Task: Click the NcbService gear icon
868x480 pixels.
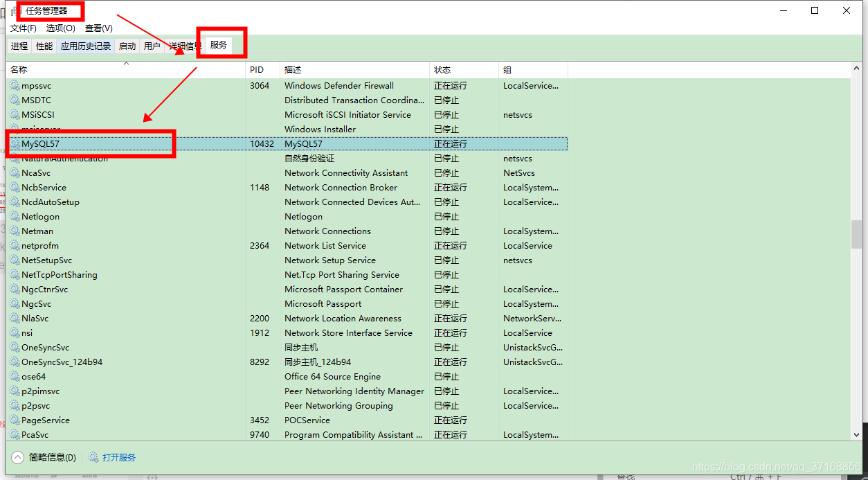Action: pos(15,188)
